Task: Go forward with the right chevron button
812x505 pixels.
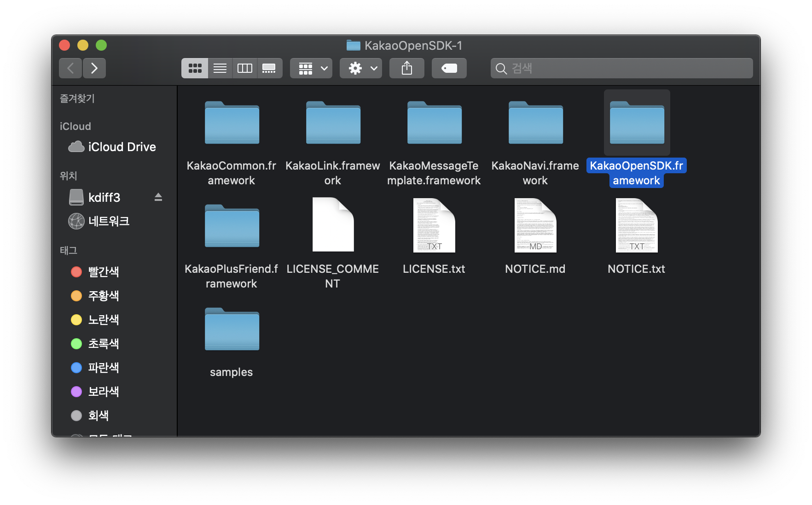Action: pos(94,68)
